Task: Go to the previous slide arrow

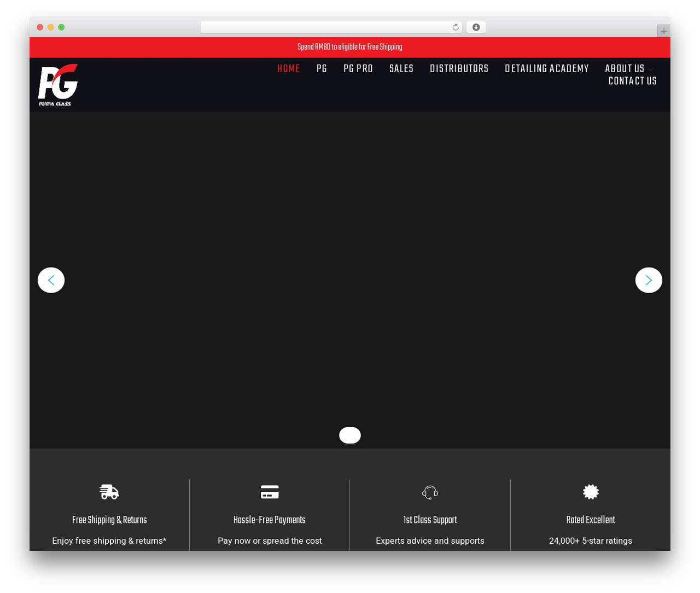Action: [x=51, y=280]
